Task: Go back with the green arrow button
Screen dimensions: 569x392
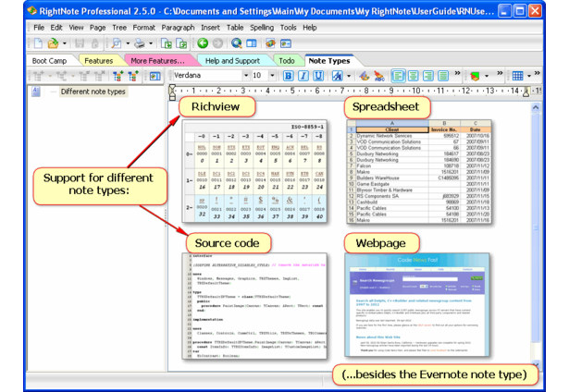Action: coord(203,43)
